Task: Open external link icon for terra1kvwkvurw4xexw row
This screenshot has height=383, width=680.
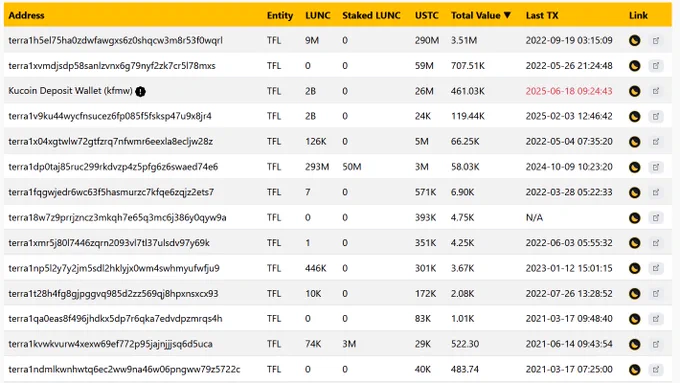Action: (656, 344)
